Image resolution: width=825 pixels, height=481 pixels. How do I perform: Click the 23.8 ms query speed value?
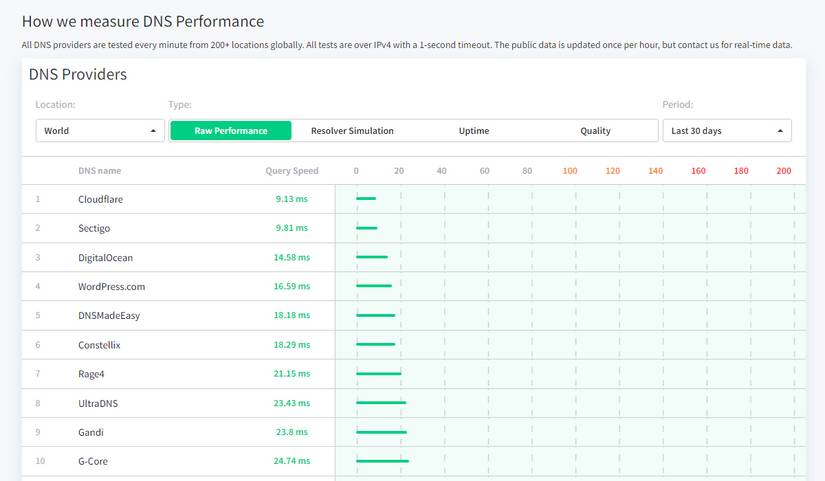pyautogui.click(x=291, y=432)
